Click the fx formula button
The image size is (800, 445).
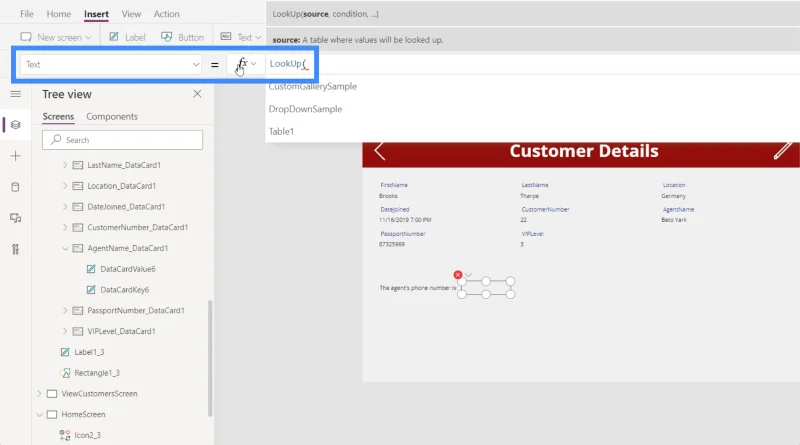click(245, 64)
